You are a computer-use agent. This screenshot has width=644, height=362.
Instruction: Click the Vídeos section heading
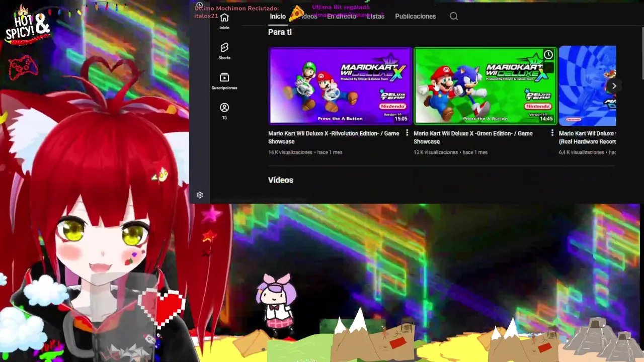(281, 180)
